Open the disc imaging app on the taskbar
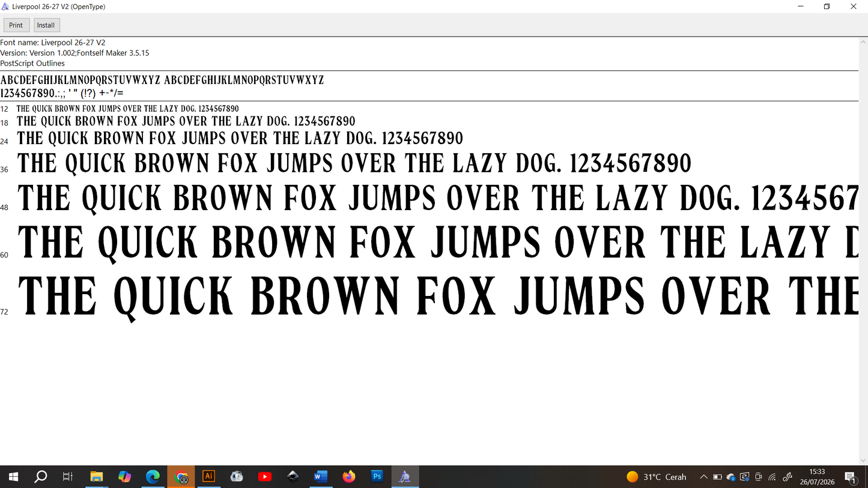Viewport: 868px width, 488px height. pos(237,477)
